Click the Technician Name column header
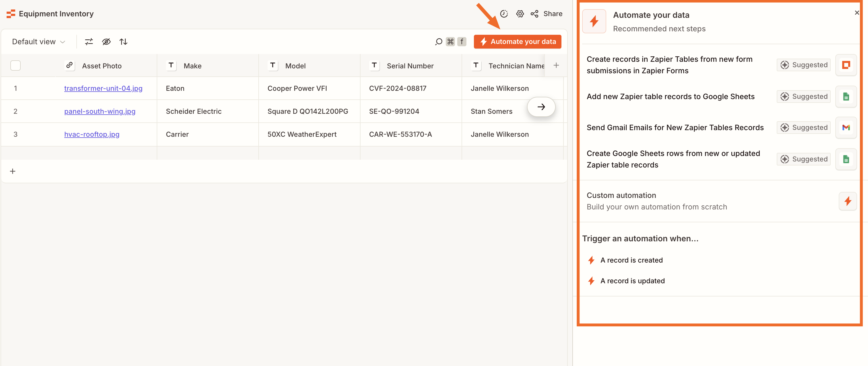Viewport: 868px width, 366px height. 503,66
